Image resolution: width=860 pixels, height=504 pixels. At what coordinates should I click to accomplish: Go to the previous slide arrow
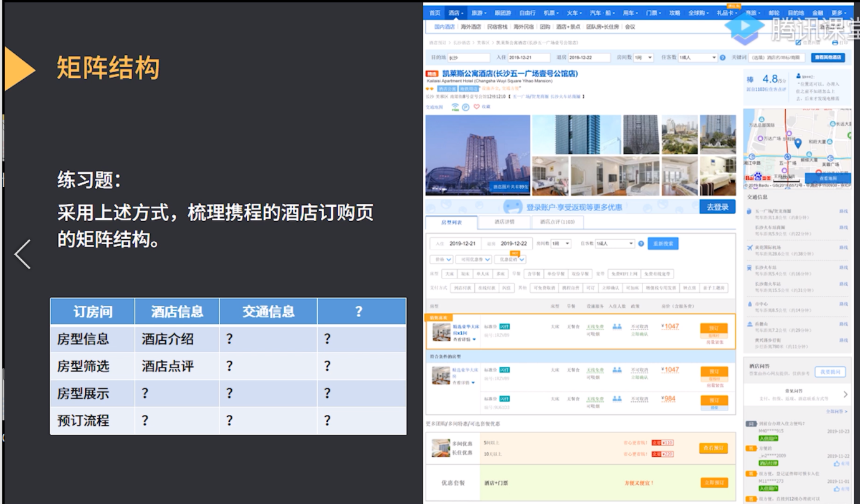[22, 254]
